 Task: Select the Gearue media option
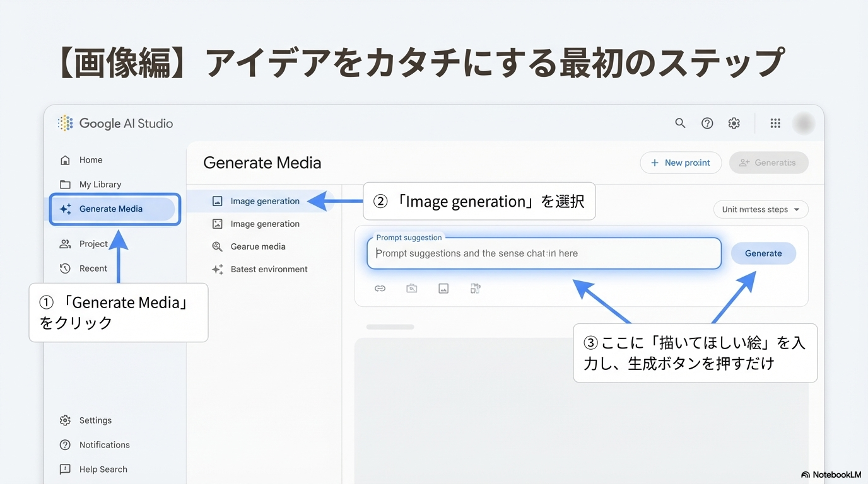tap(257, 246)
